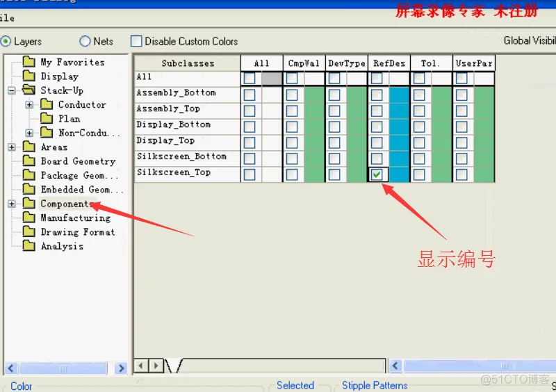The height and width of the screenshot is (392, 556).
Task: Open the My Favorites folder icon
Action: [28, 62]
